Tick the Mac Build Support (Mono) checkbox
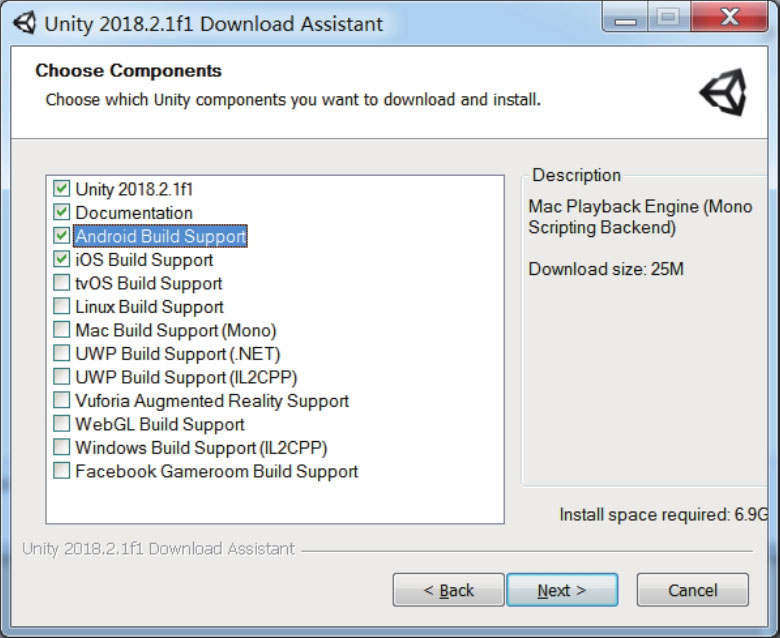780x638 pixels. (61, 330)
